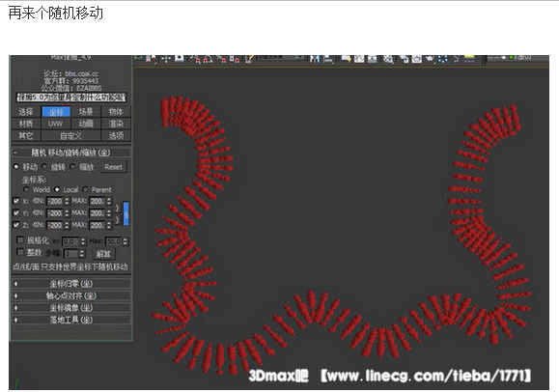Click the blue vertical apply bar
The width and height of the screenshot is (559, 392).
126,213
